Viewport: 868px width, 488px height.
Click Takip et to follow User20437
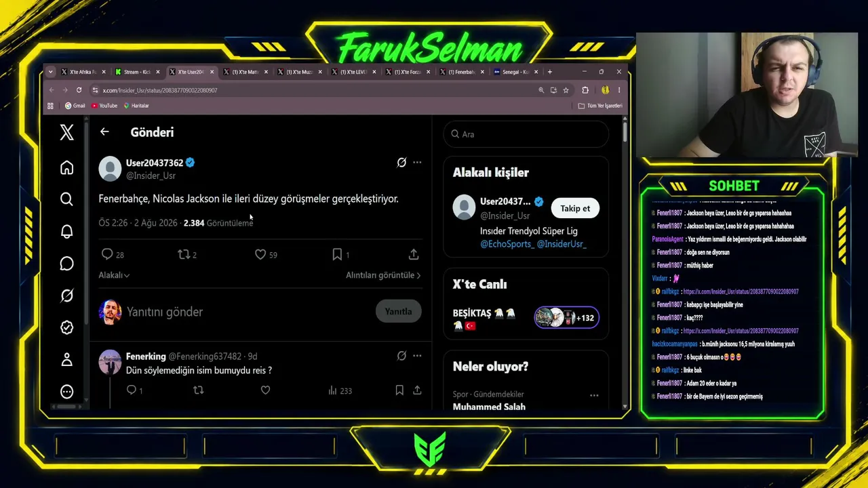[575, 208]
